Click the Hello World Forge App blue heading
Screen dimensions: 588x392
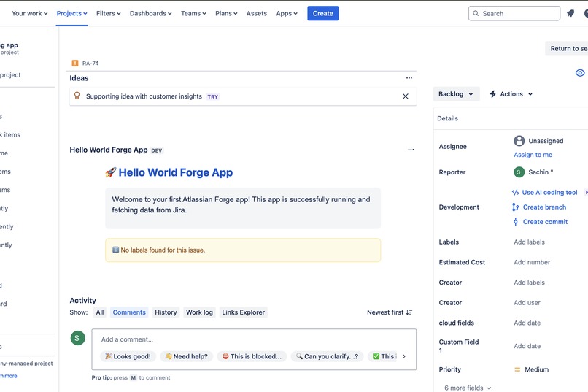176,172
